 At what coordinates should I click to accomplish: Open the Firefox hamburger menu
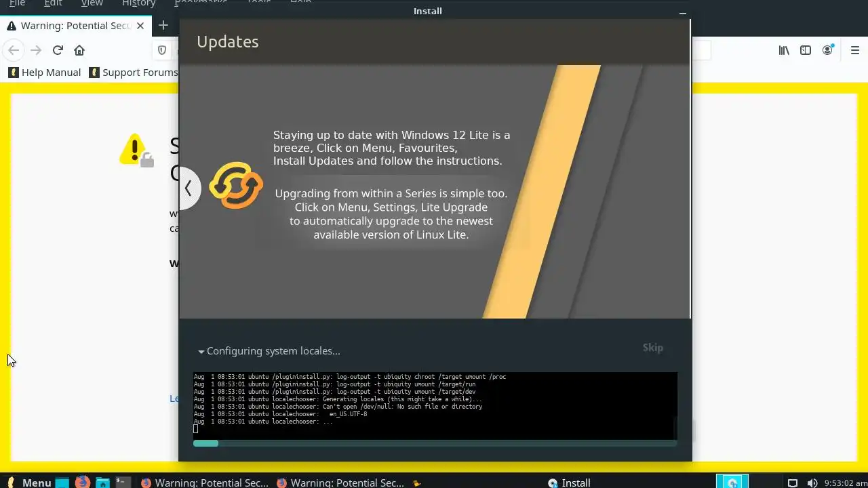click(855, 50)
